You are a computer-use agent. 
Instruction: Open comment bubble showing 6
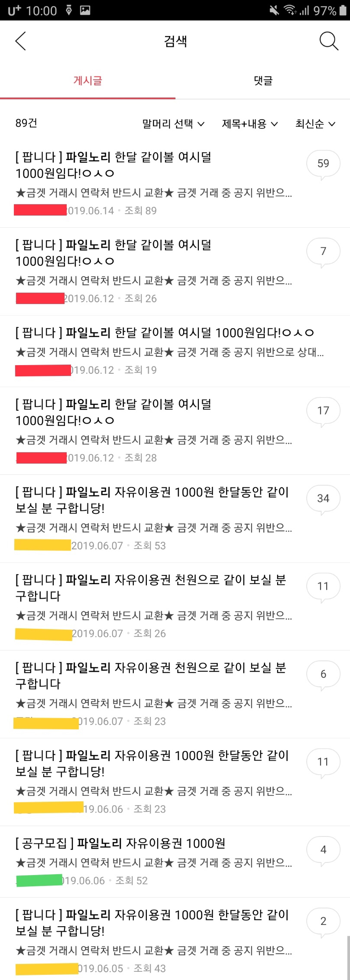(323, 675)
